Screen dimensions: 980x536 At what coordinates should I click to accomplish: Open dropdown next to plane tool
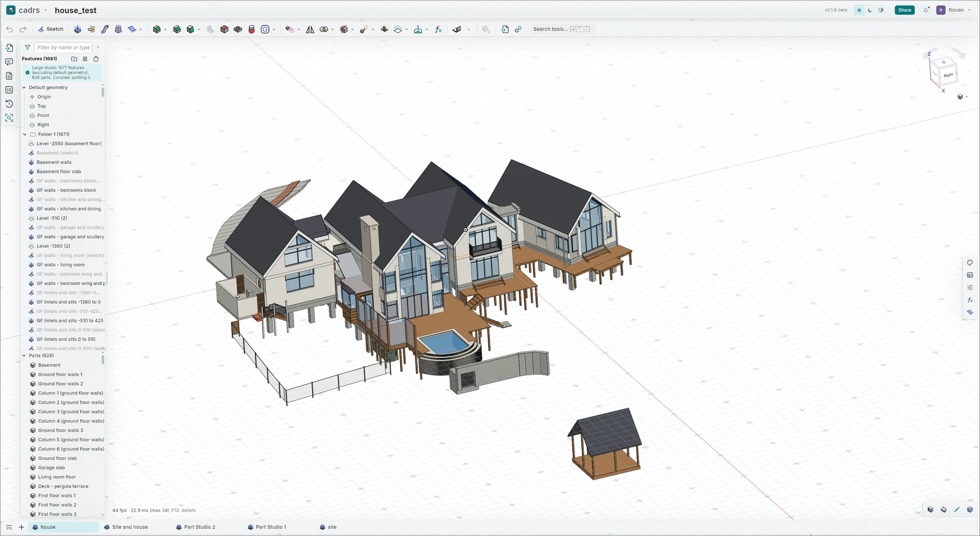pos(407,30)
